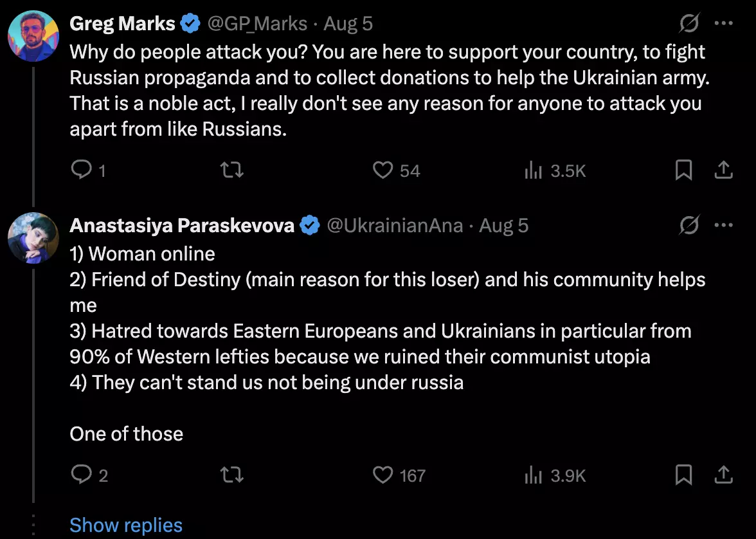
Task: Open Grok icon on Greg Marks' tweet
Action: [x=689, y=23]
